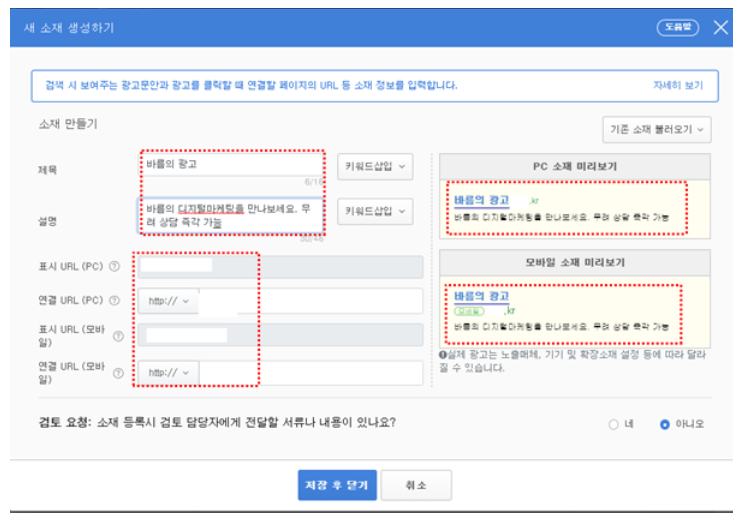
Task: Open 키워드삽입 dropdown next to 제목
Action: [375, 166]
